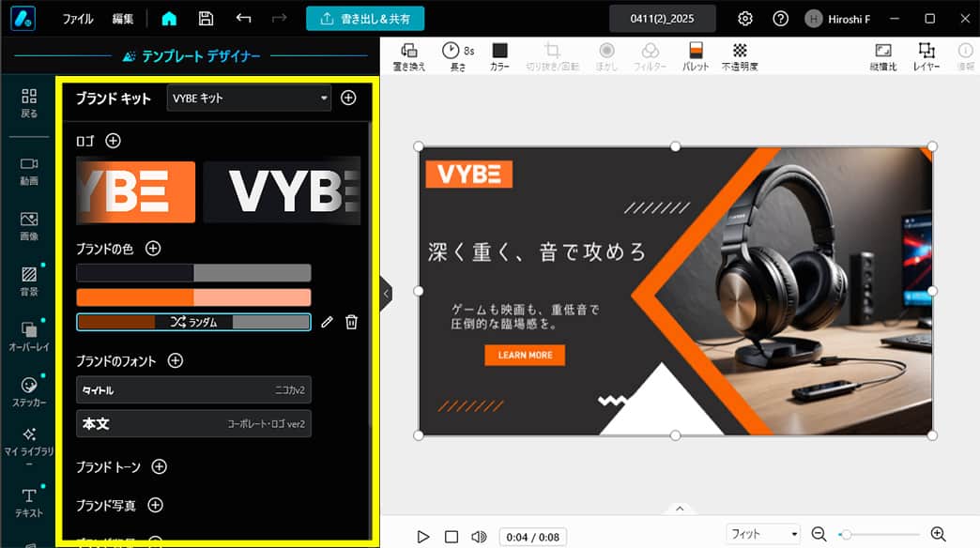Adjust the zoom slider handle

point(845,534)
